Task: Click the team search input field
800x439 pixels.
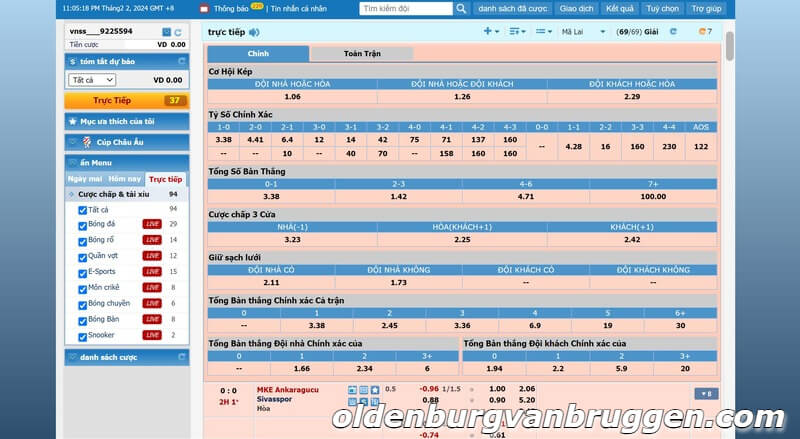Action: coord(405,8)
